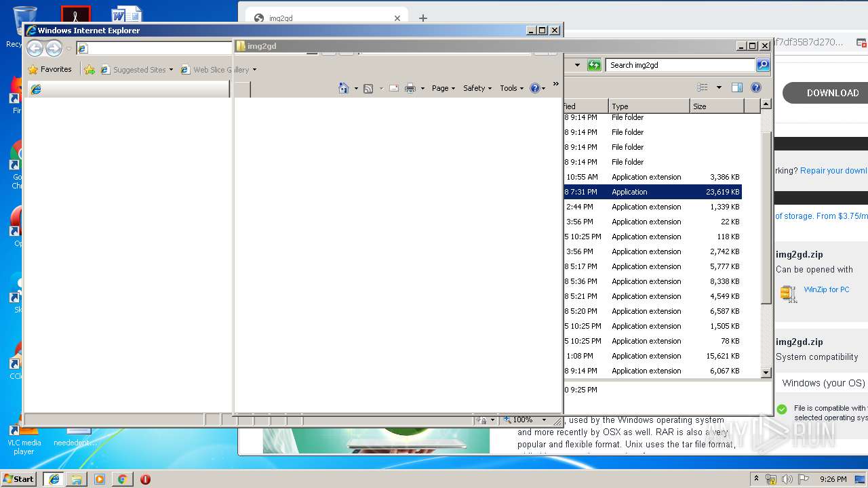Show more IE command bar items
The image size is (868, 488).
pyautogui.click(x=555, y=84)
